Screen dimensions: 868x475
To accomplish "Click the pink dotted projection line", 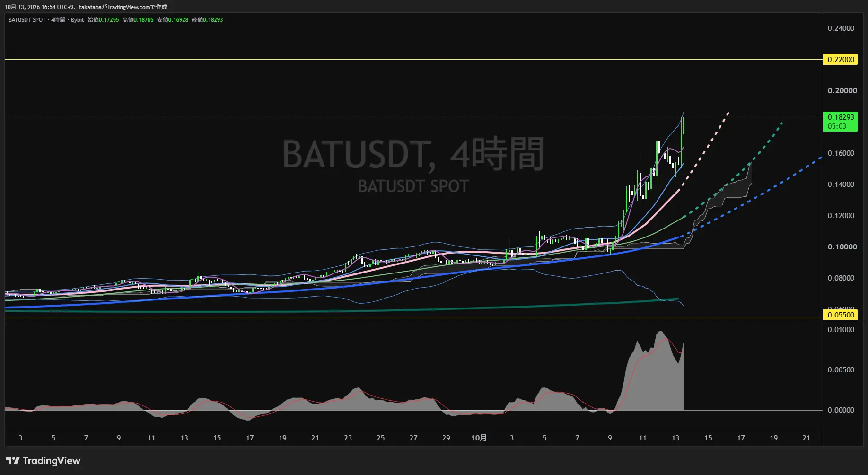I will pyautogui.click(x=705, y=150).
